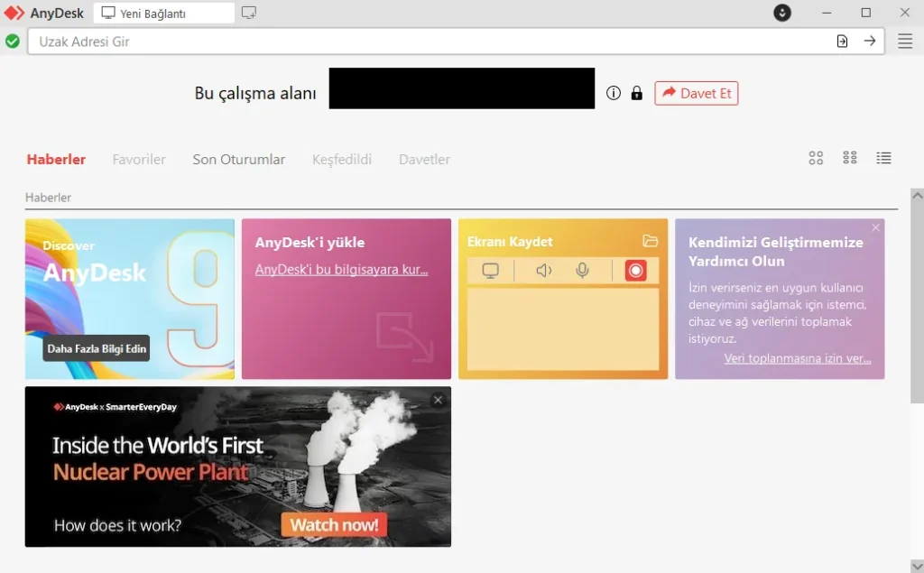Click the padlock security icon
The image size is (924, 573).
click(x=637, y=93)
